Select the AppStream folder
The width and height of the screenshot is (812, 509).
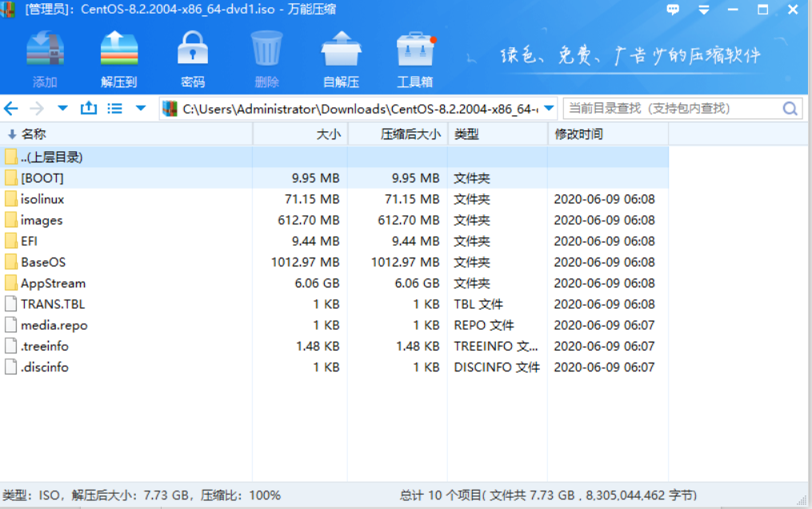tap(334, 283)
